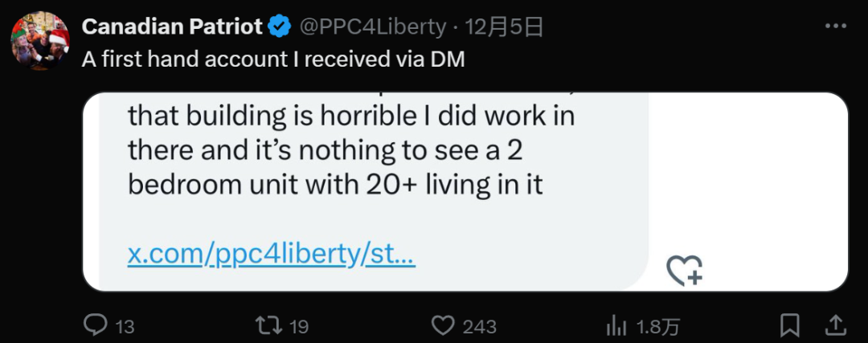The image size is (868, 343).
Task: Click the Canadian Patriot display name
Action: tap(172, 27)
